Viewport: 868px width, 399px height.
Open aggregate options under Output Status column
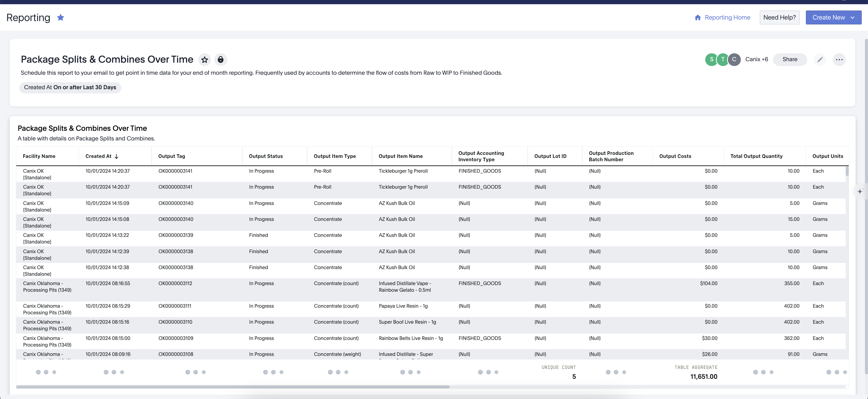[x=273, y=372]
